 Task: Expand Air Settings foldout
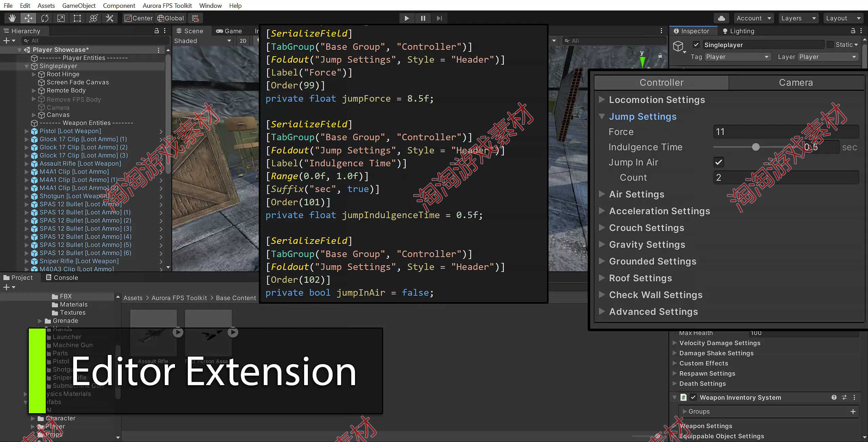tap(602, 194)
